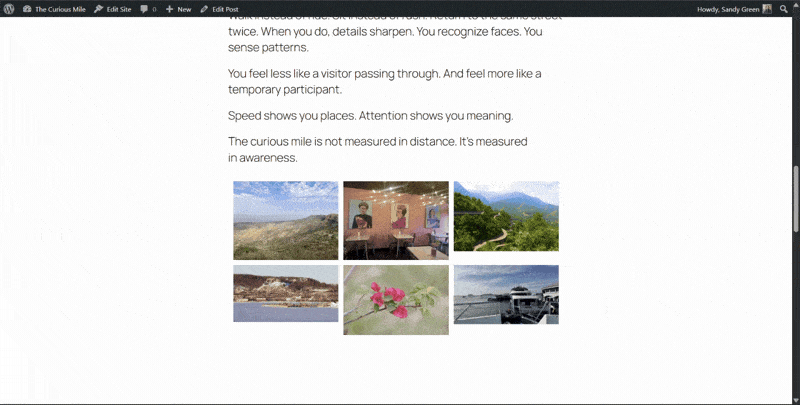Image resolution: width=800 pixels, height=405 pixels.
Task: Open the Howdy, Sandy Green account menu
Action: tap(733, 8)
